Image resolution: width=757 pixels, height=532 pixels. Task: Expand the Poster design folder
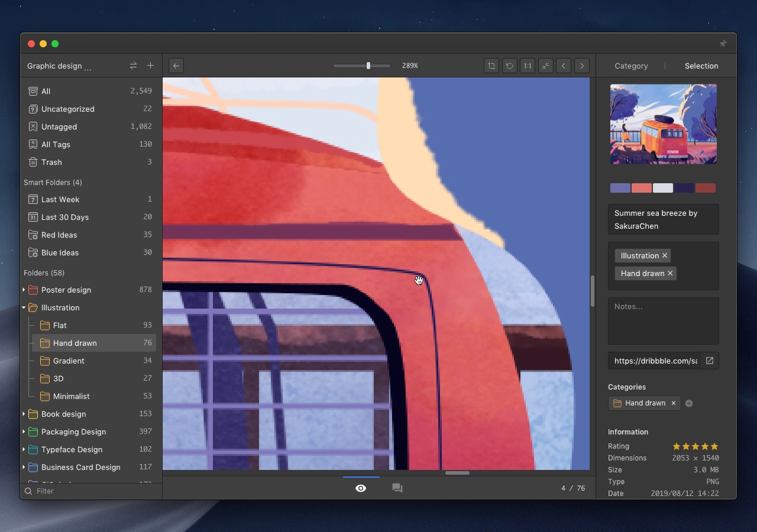(x=24, y=290)
